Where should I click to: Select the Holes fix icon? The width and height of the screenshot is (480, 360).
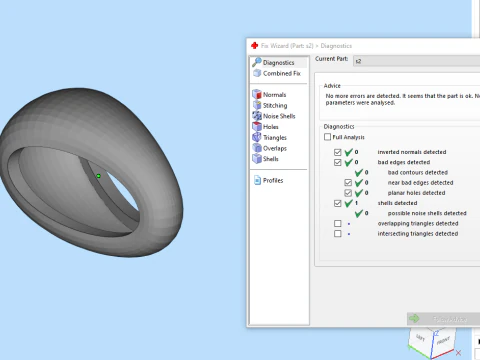[x=257, y=126]
